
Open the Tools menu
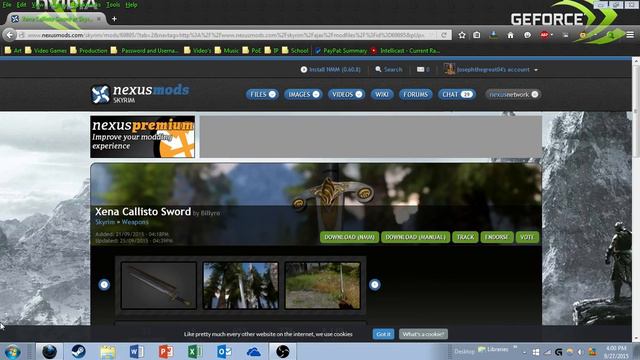tap(113, 5)
